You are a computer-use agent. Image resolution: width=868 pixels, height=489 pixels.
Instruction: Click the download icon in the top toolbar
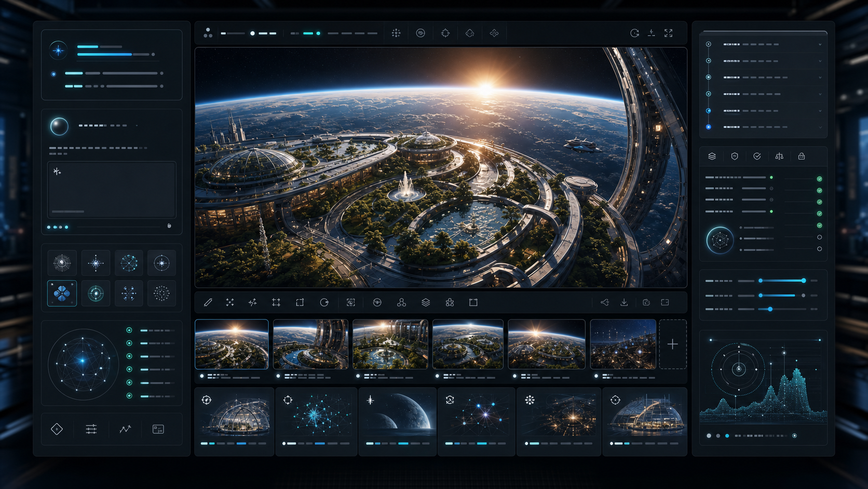[x=652, y=33]
